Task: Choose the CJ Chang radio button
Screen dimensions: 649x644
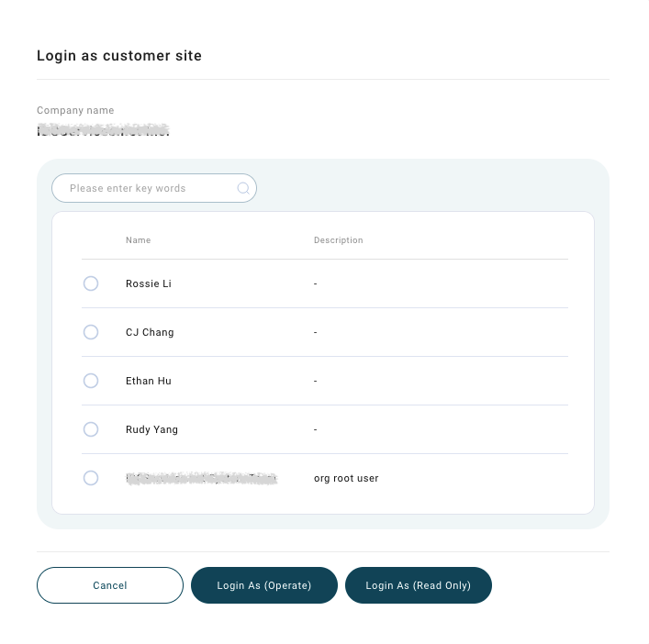Action: (x=91, y=332)
